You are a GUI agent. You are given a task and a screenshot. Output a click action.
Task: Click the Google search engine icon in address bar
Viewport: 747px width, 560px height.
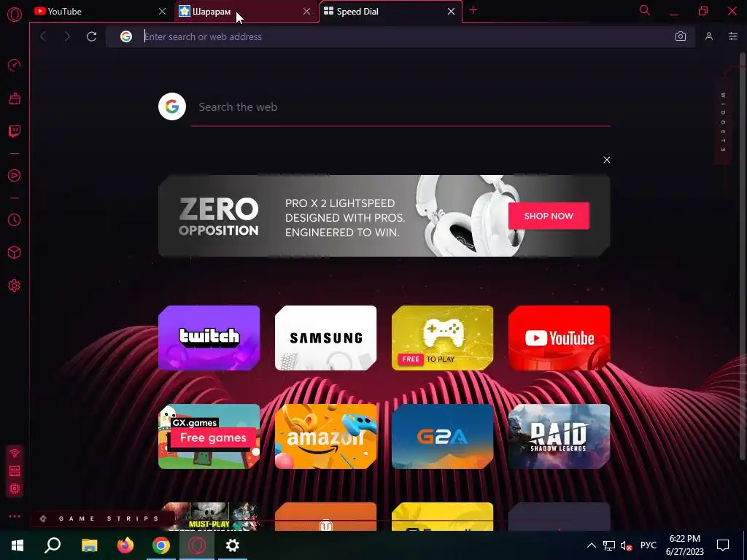coord(125,36)
